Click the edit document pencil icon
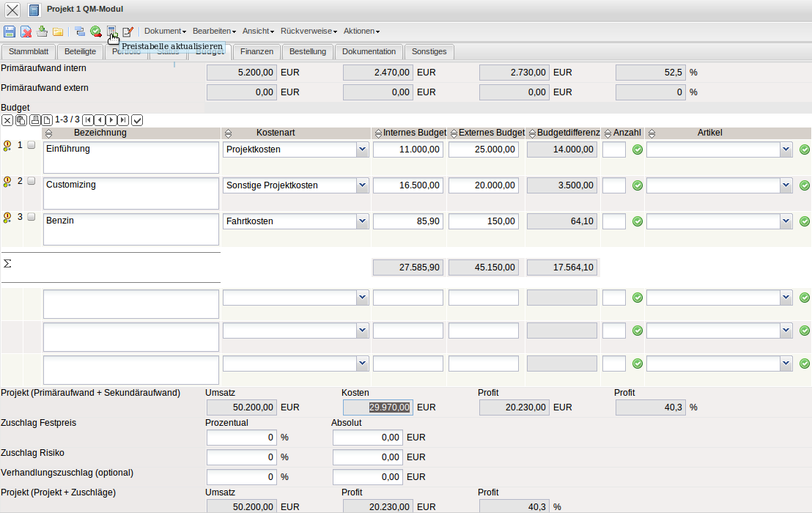The height and width of the screenshot is (513, 812). tap(128, 32)
